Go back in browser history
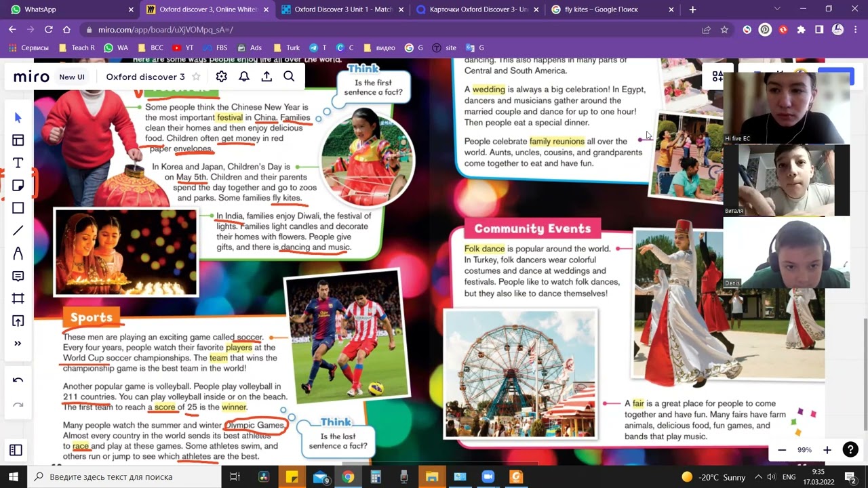Screen dimensions: 868x488 pyautogui.click(x=12, y=30)
